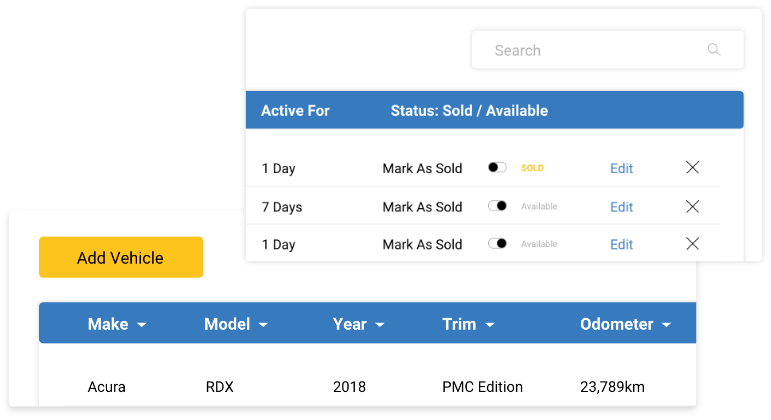Remove the 7 Days listing with X
771x420 pixels.
[x=692, y=206]
